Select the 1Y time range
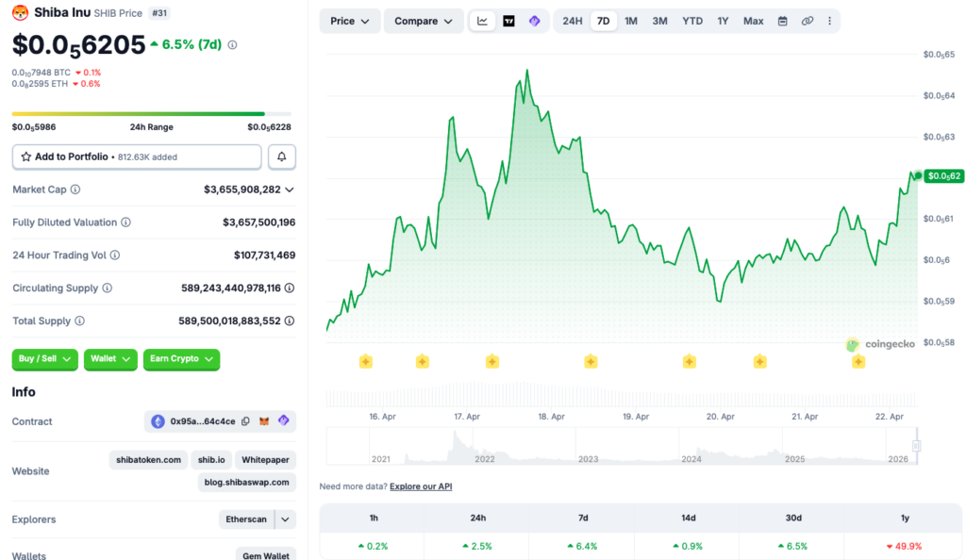 coord(723,21)
